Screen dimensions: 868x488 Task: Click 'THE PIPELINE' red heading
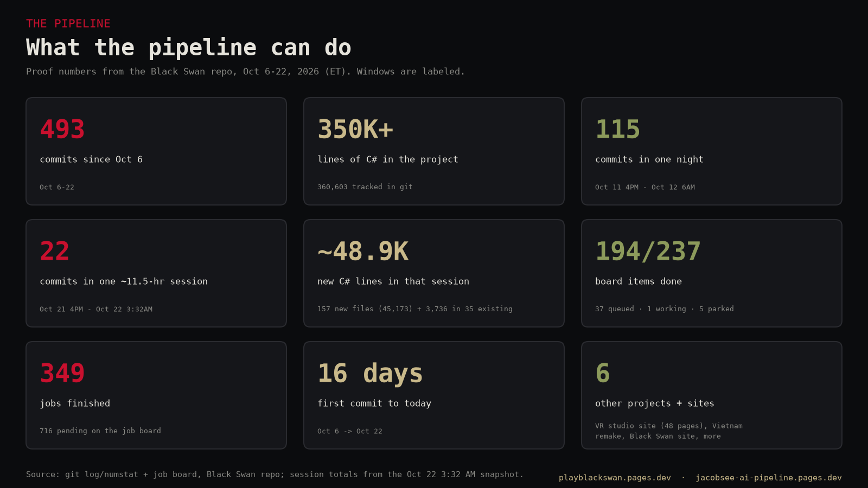pos(68,23)
